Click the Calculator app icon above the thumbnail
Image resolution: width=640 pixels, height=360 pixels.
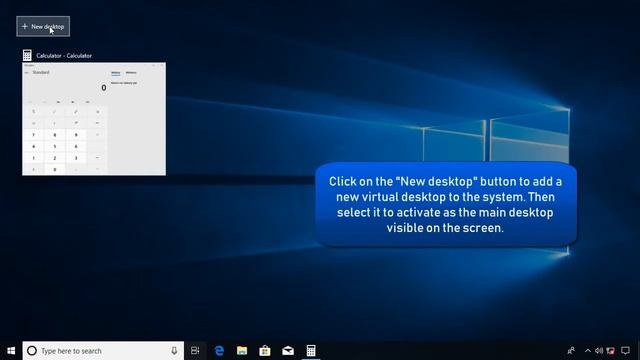coord(27,55)
